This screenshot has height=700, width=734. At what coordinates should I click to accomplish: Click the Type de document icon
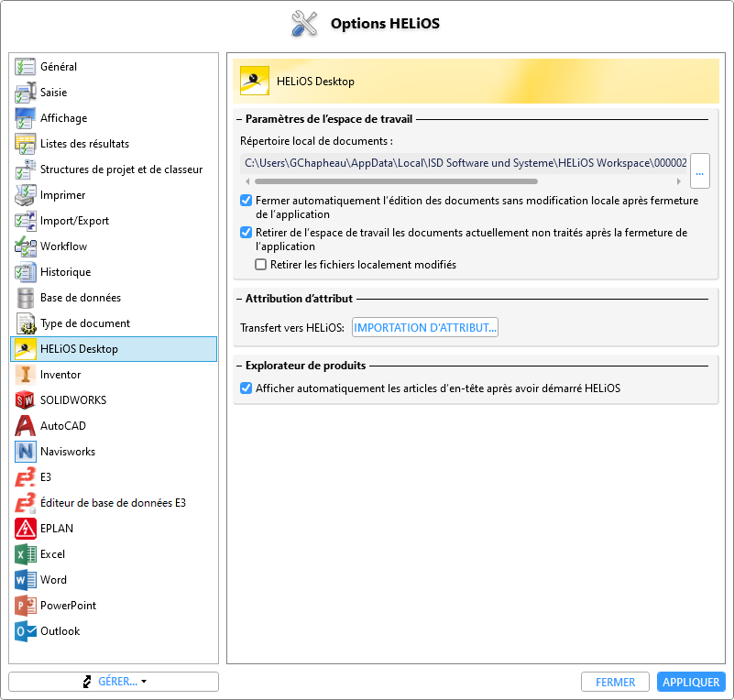point(26,323)
